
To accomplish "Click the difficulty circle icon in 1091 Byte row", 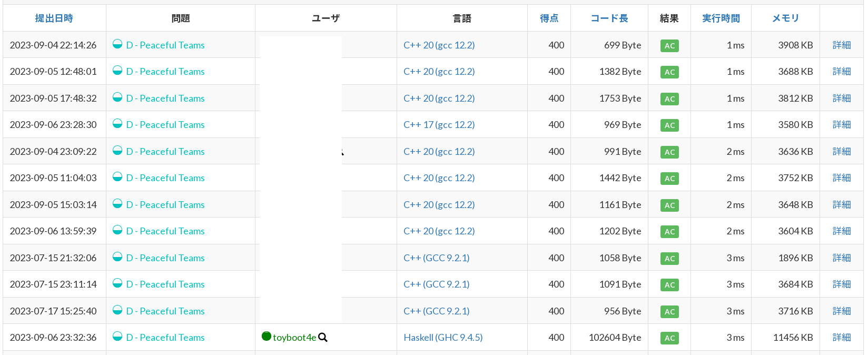I will coord(117,283).
